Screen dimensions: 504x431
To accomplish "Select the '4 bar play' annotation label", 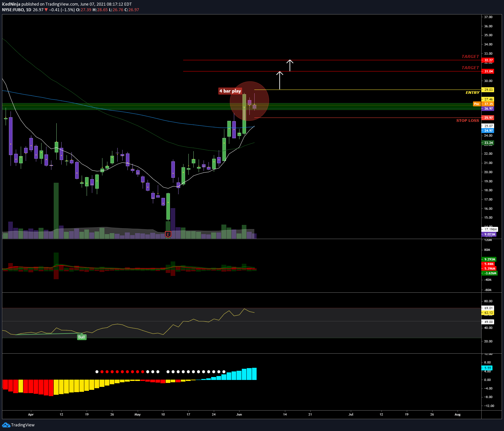I will (230, 91).
